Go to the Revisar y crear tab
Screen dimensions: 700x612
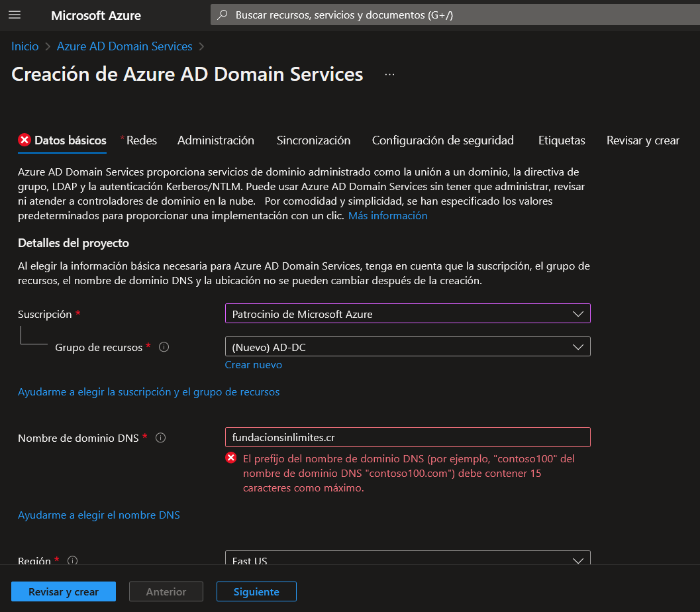click(643, 140)
